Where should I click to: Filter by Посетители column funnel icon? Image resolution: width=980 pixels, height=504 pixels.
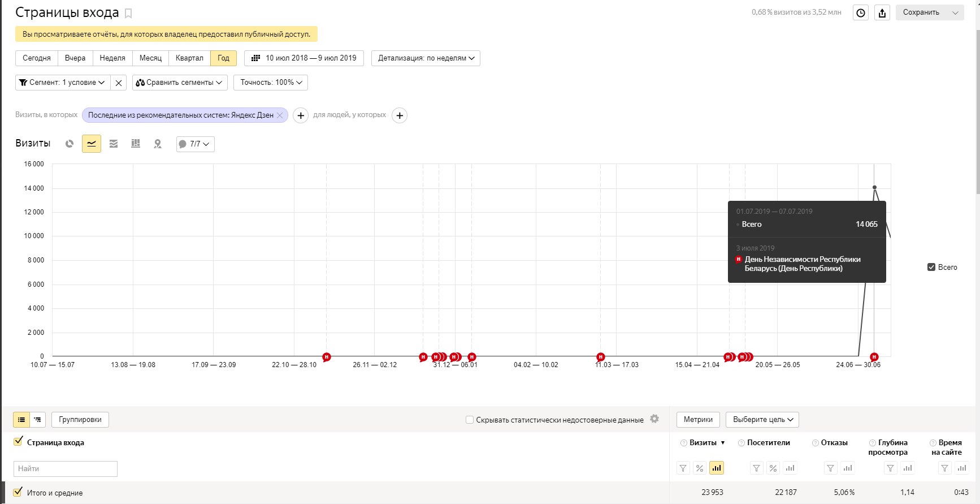click(x=756, y=468)
